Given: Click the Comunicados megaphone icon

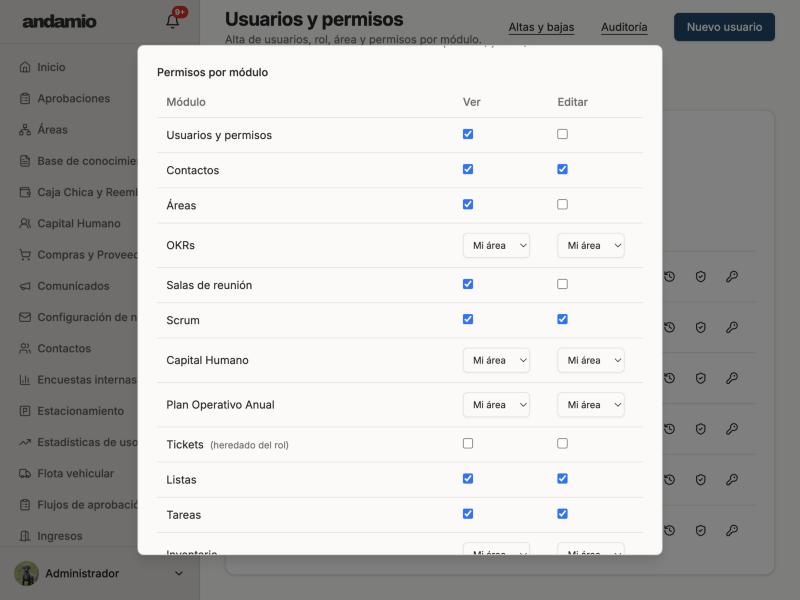Looking at the screenshot, I should tap(24, 286).
